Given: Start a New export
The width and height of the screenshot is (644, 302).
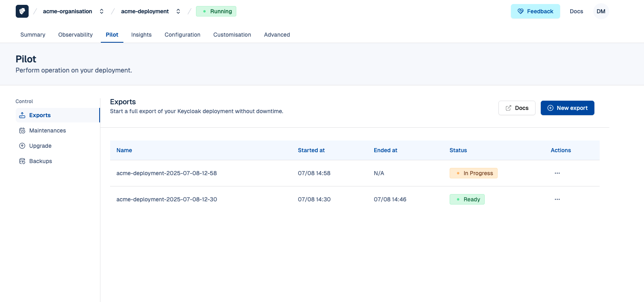Looking at the screenshot, I should (x=567, y=108).
